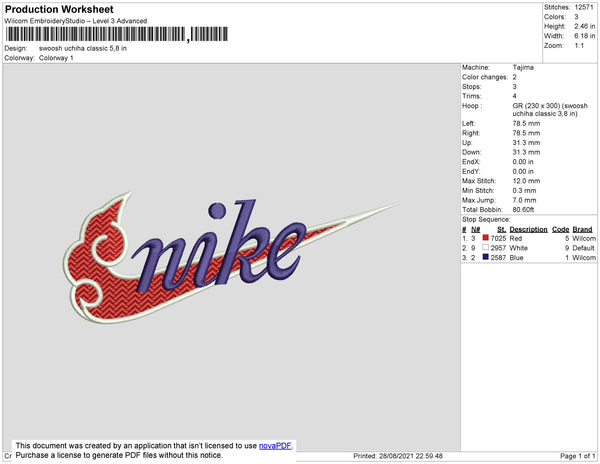Click the Printed date 28/08/2021
The height and width of the screenshot is (464, 600).
(x=398, y=456)
